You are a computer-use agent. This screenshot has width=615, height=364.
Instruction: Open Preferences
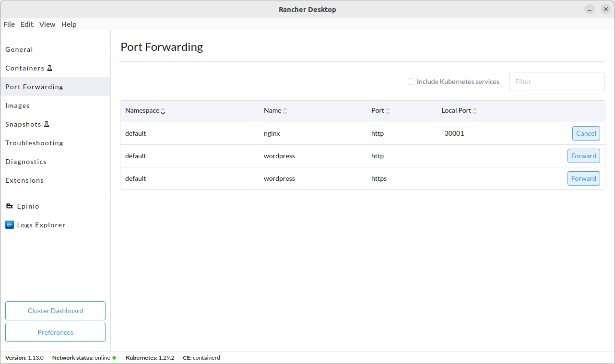(55, 332)
